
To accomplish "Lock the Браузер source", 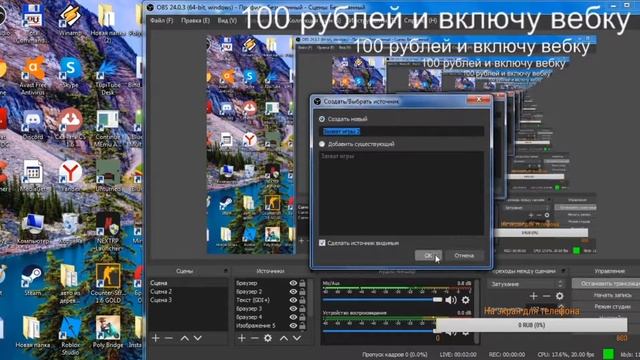I will pos(302,283).
